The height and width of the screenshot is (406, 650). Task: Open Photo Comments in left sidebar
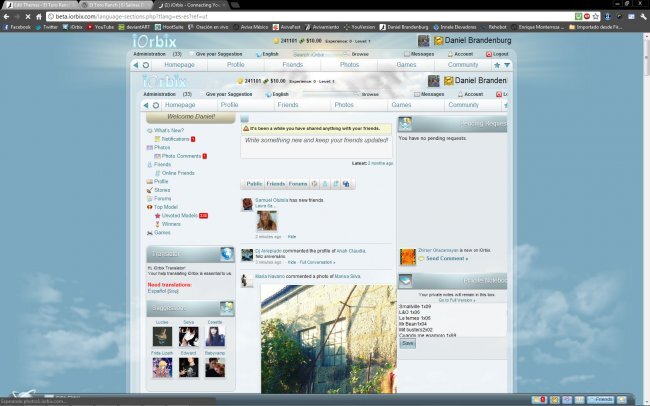181,156
